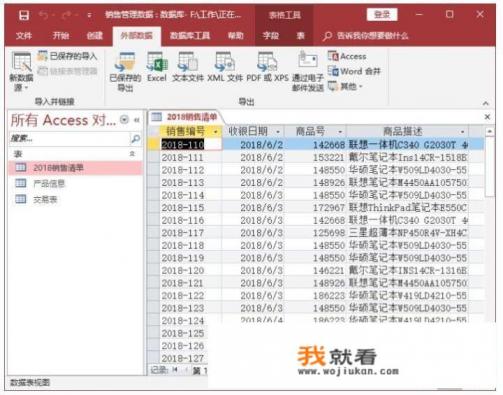Select the 交易表 table in navigation pane
The height and width of the screenshot is (395, 503).
click(76, 199)
